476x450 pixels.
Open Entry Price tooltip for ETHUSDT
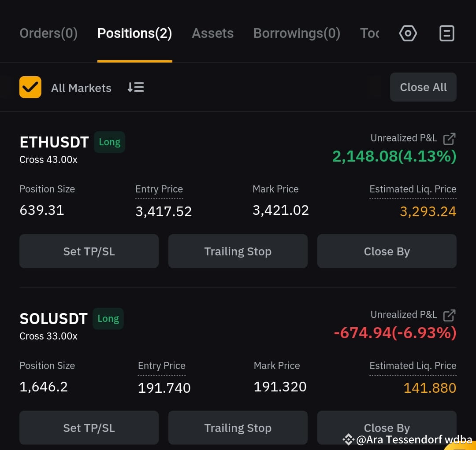(159, 189)
